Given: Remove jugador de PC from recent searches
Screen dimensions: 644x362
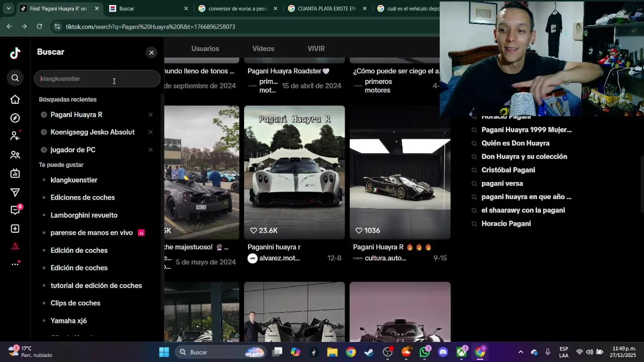Looking at the screenshot, I should (150, 150).
